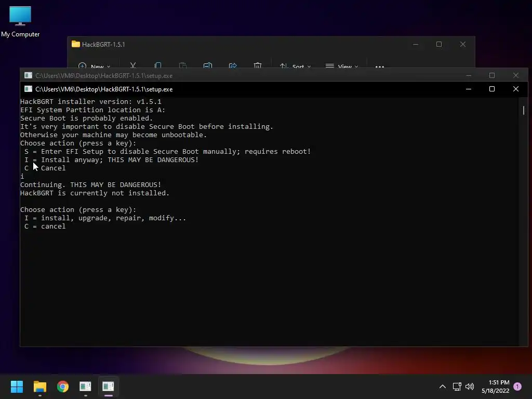532x399 pixels.
Task: Click the HackBGRT-1.5.1 folder icon in Explorer's title bar
Action: coord(76,44)
